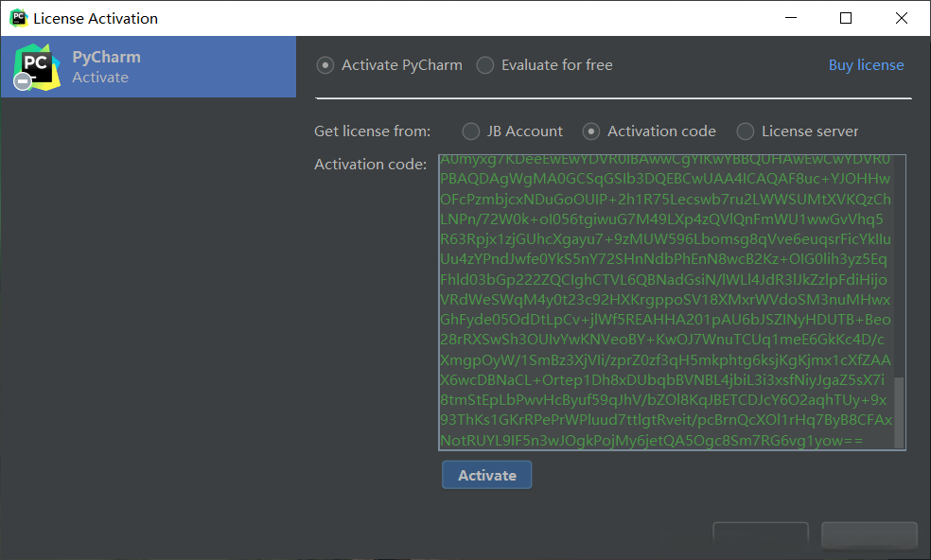
Task: Select the PyCharm Activate entry in the product list
Action: (149, 67)
